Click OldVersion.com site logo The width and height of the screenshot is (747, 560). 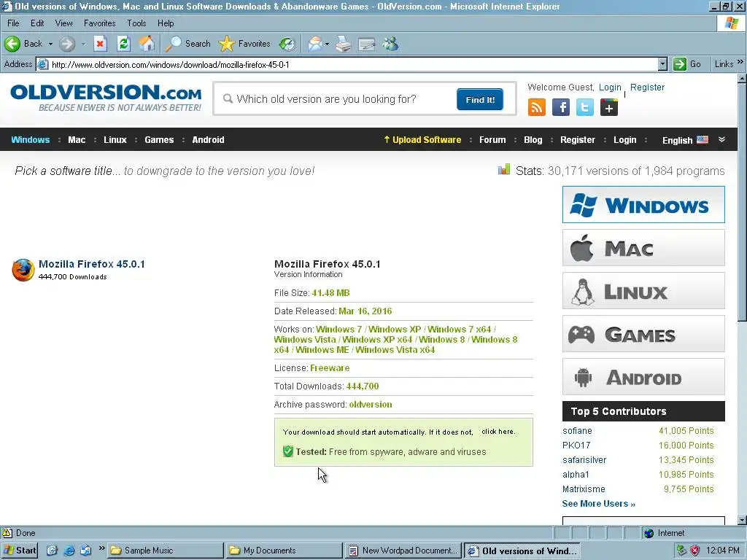point(106,98)
